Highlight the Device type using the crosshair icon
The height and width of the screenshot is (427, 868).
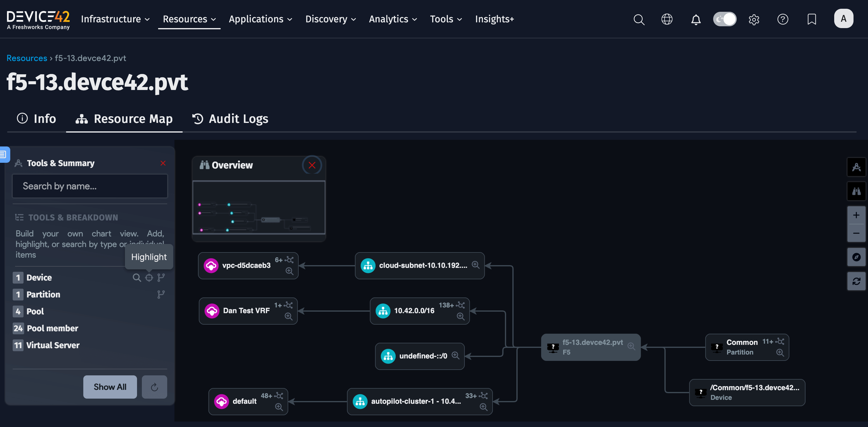[149, 277]
